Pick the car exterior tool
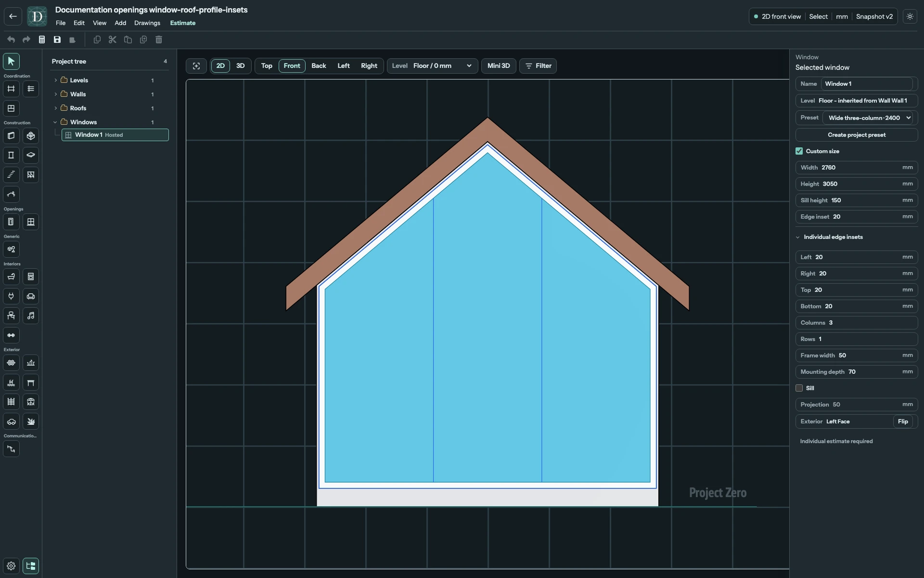The width and height of the screenshot is (924, 578). [x=11, y=421]
